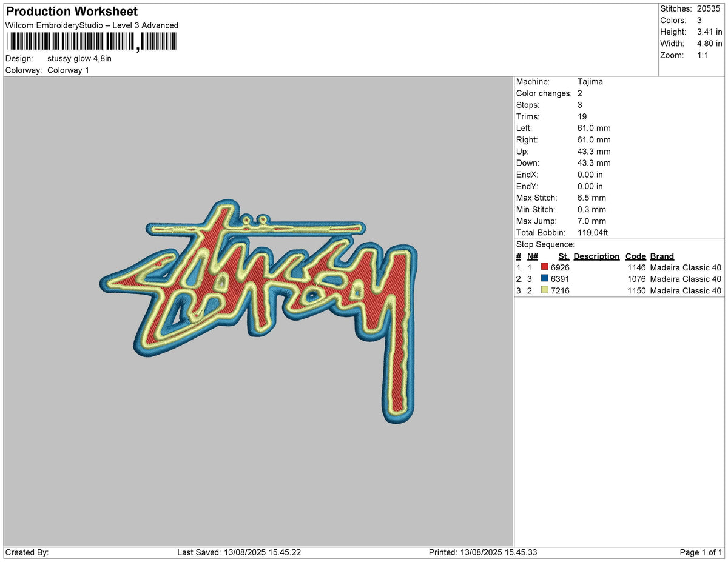This screenshot has height=562, width=728.
Task: Click the Width value '4.80 in'
Action: coord(710,44)
